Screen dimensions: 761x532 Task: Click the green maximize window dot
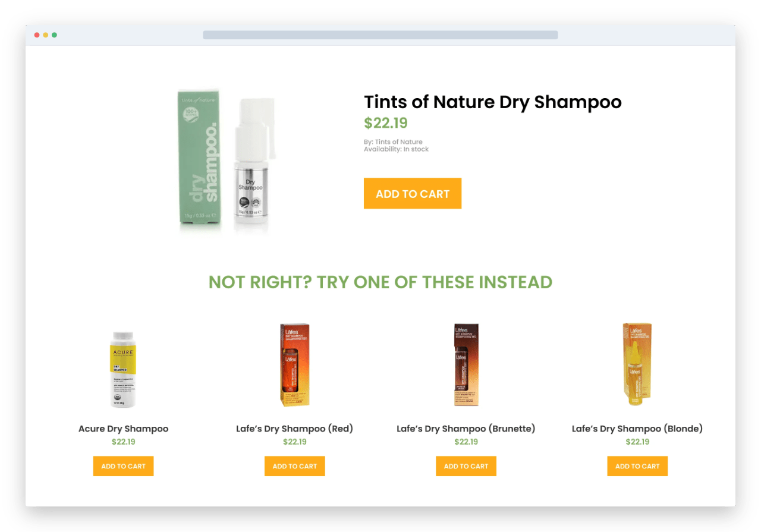(54, 35)
